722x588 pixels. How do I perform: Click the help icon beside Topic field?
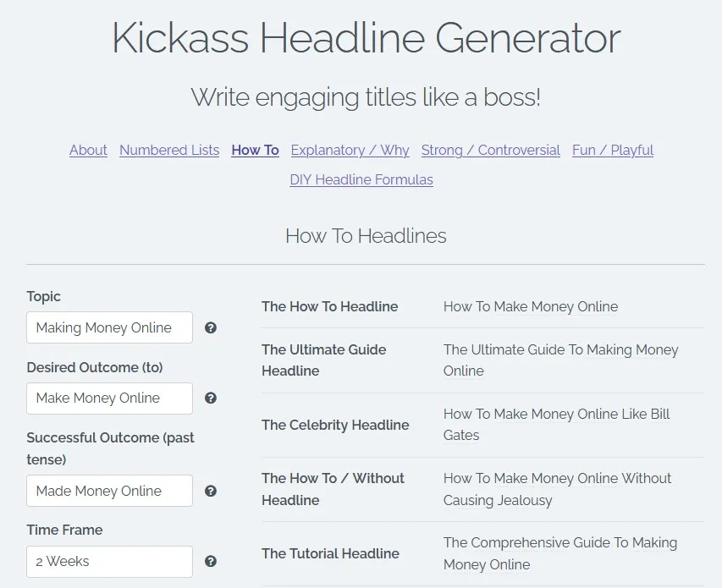(211, 327)
